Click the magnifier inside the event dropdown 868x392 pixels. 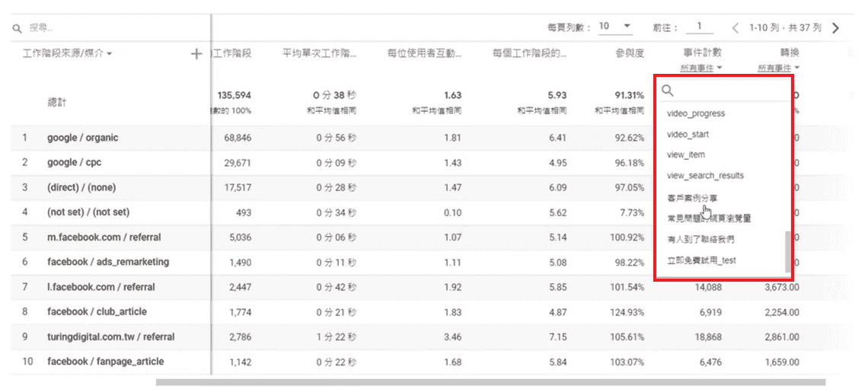[669, 91]
